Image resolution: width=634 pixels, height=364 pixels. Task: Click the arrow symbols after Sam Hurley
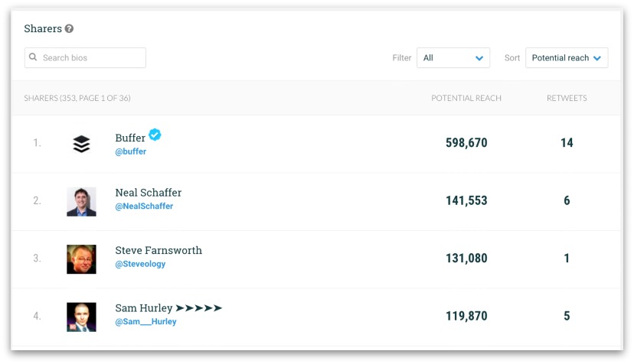tap(198, 308)
